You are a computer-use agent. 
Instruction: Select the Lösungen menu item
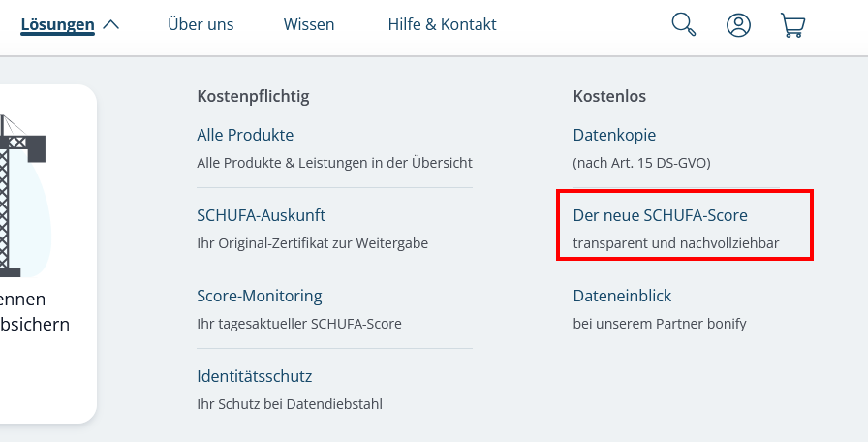[57, 25]
